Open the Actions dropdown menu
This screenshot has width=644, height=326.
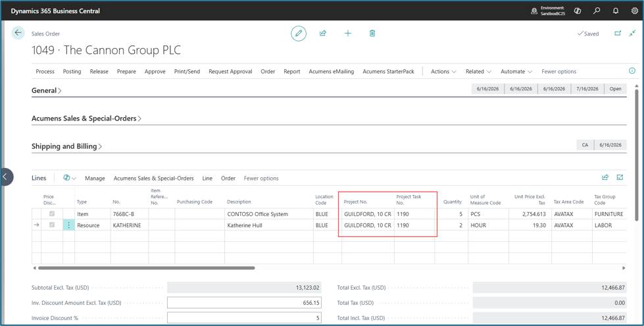[x=443, y=72]
